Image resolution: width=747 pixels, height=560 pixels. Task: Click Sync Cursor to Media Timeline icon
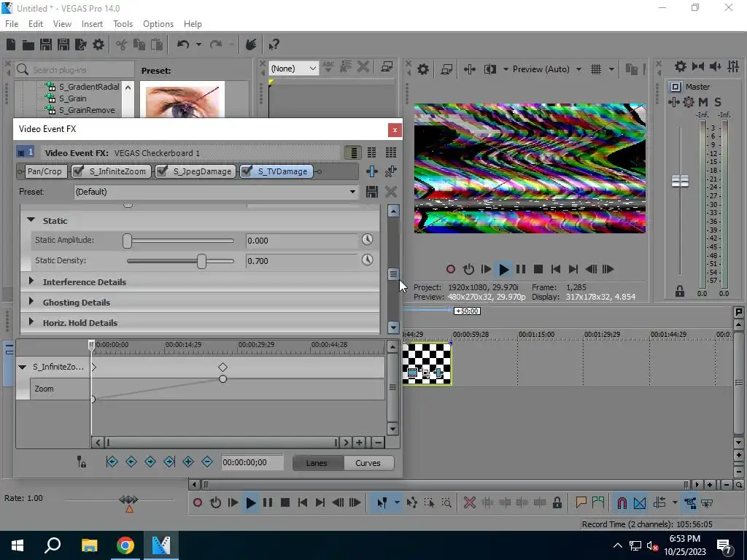(x=82, y=462)
